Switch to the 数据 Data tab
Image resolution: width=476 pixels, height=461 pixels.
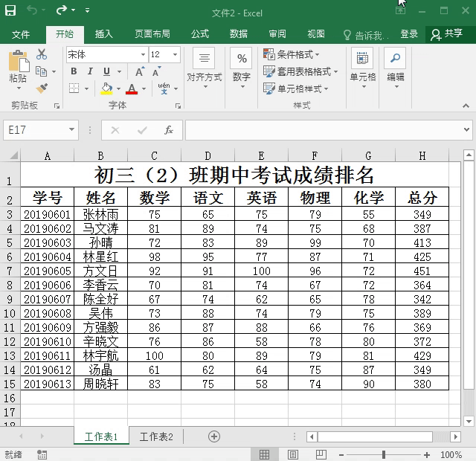click(x=239, y=34)
